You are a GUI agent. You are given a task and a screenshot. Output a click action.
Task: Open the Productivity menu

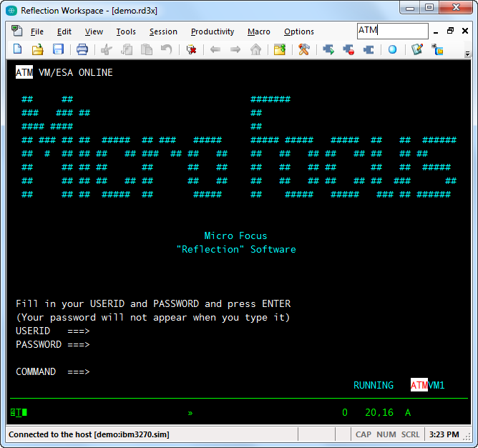(x=213, y=31)
